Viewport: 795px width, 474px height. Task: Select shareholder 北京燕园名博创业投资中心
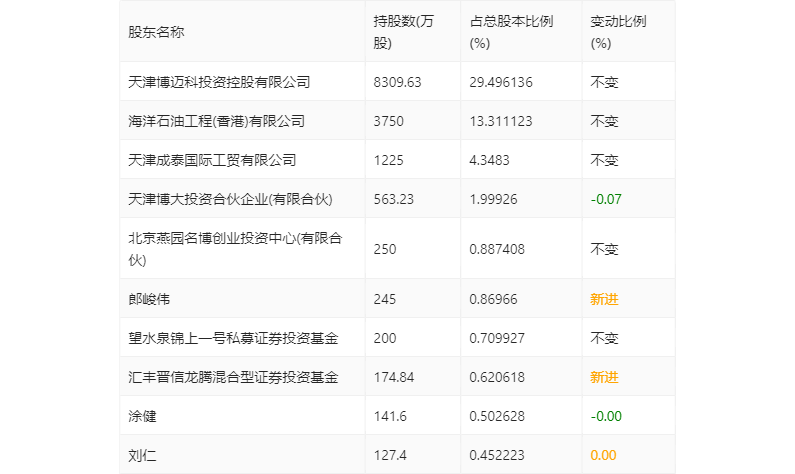click(x=235, y=249)
